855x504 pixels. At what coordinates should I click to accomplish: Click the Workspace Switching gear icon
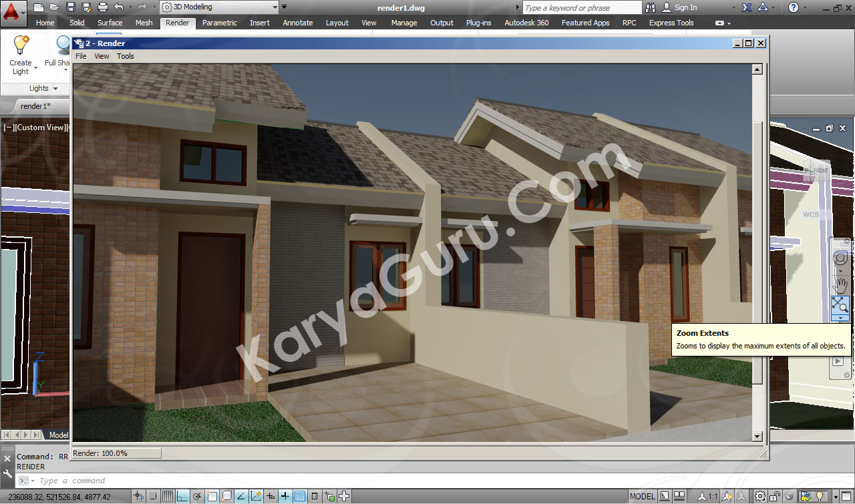click(x=760, y=496)
